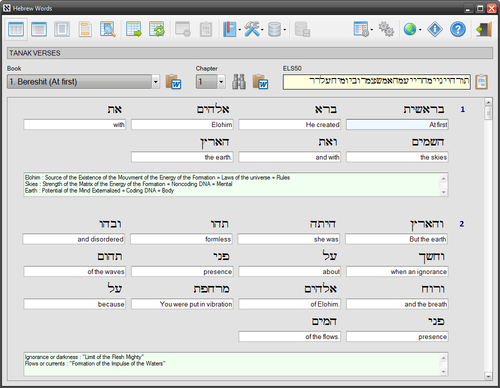
Task: Open the bookmarks book dropdown in toolbar
Action: 232,30
